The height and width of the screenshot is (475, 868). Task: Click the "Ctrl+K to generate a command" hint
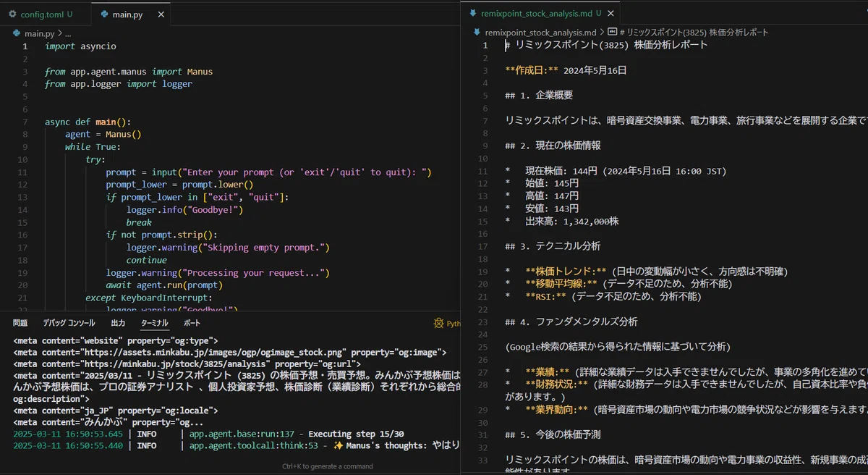[x=328, y=466]
